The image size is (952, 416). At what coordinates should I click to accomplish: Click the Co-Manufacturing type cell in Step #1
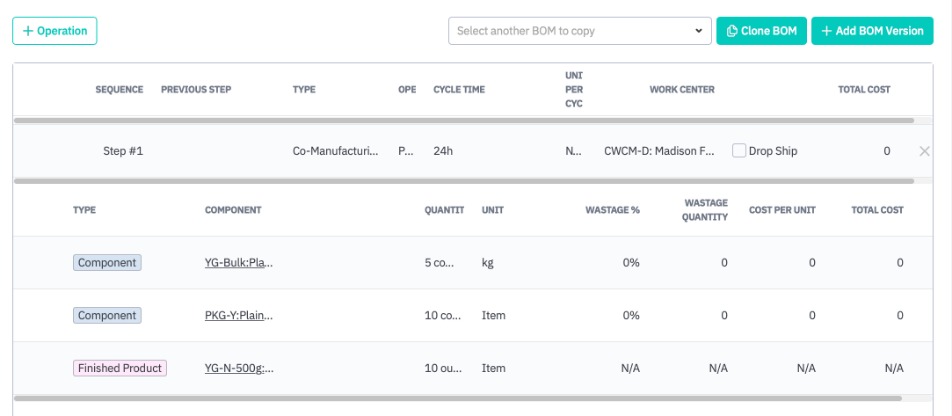335,151
